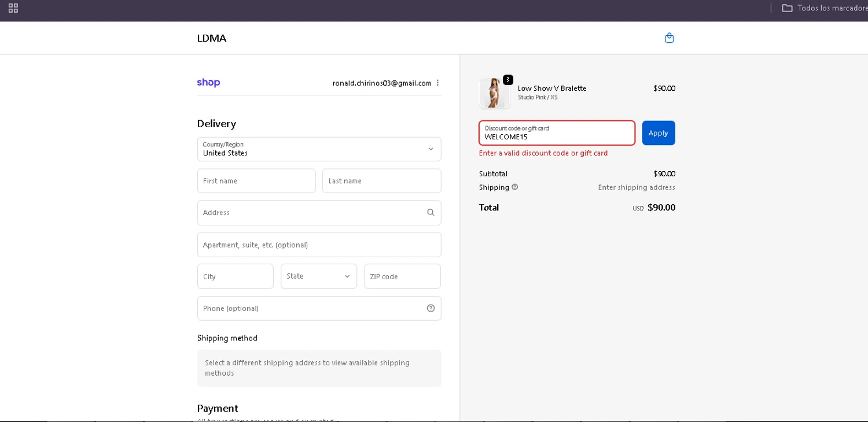Focus the First name field
This screenshot has height=422, width=868.
[256, 181]
